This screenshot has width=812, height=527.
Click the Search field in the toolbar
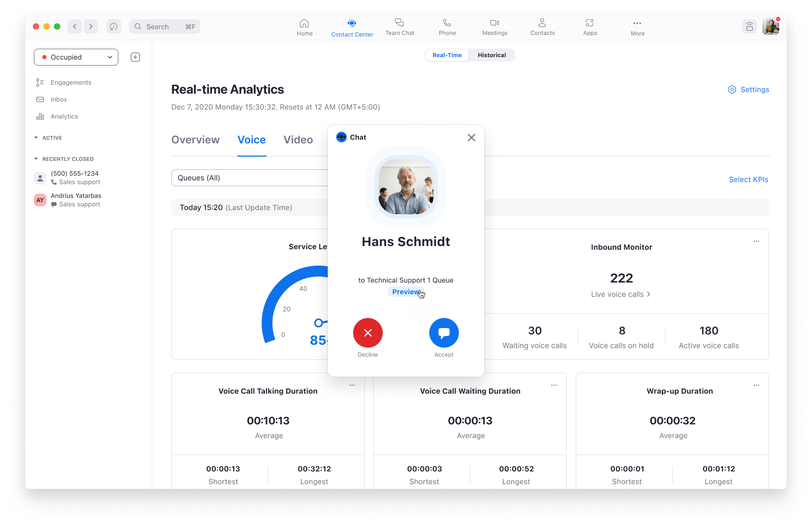click(x=164, y=26)
